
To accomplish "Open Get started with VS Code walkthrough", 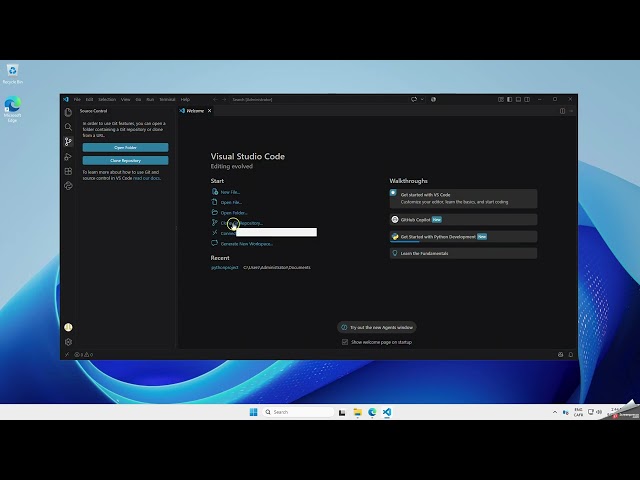I will pos(463,198).
